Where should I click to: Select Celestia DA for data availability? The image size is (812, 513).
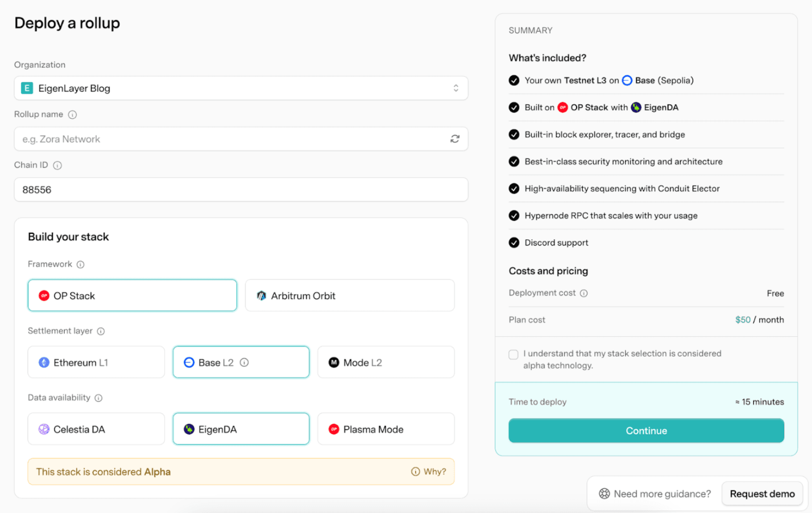point(96,429)
